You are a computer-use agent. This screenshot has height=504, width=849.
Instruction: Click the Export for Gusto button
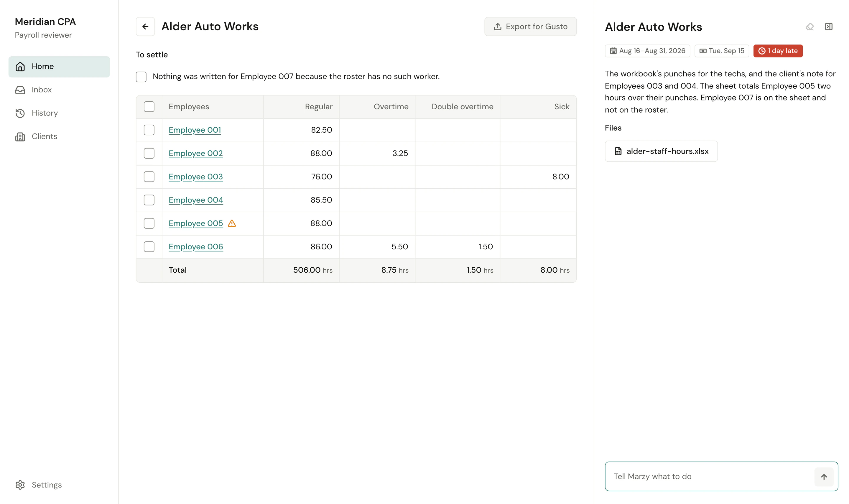click(530, 27)
